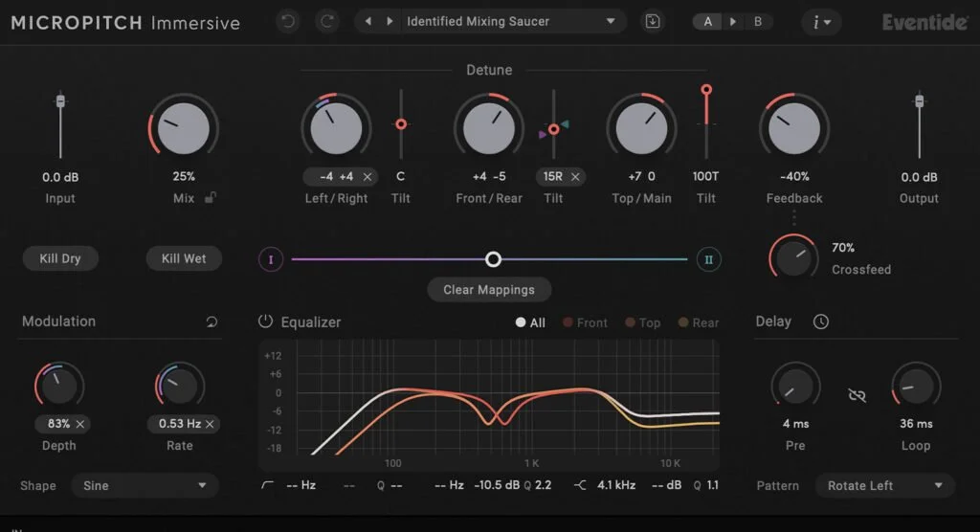980x532 pixels.
Task: Click the Modulation retrigger icon
Action: click(x=212, y=321)
